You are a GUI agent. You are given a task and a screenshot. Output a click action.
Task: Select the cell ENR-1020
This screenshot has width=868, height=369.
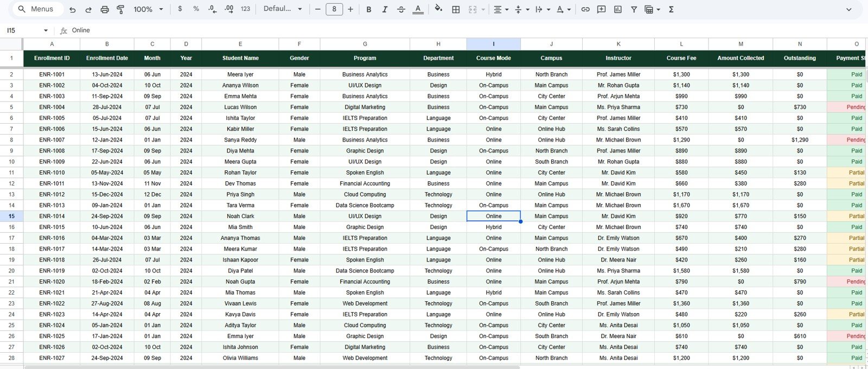[52, 282]
